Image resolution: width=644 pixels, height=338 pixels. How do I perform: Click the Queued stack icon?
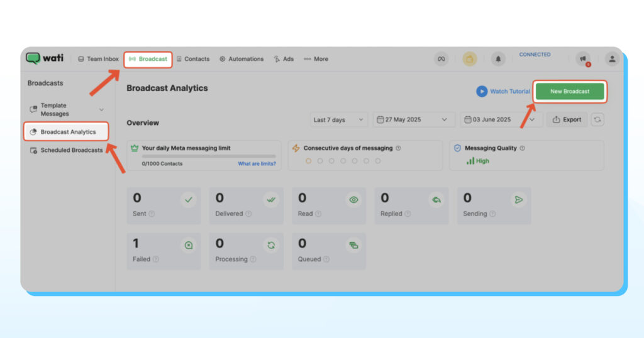click(353, 245)
